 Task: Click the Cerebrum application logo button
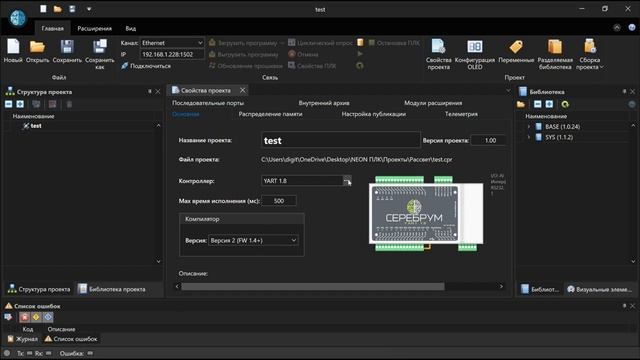click(18, 18)
